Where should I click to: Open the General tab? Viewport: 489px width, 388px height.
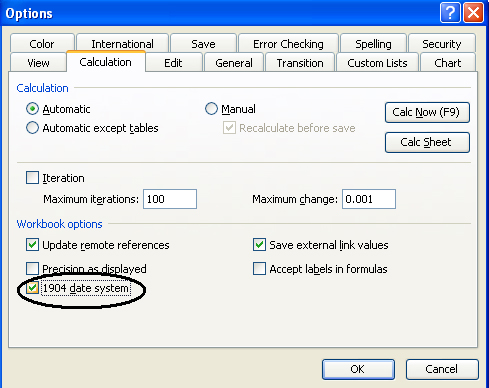[234, 63]
